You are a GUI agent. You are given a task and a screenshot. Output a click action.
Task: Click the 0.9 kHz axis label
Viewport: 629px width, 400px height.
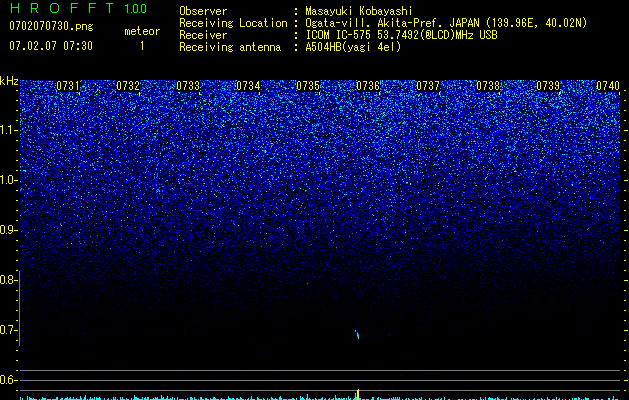(x=8, y=230)
